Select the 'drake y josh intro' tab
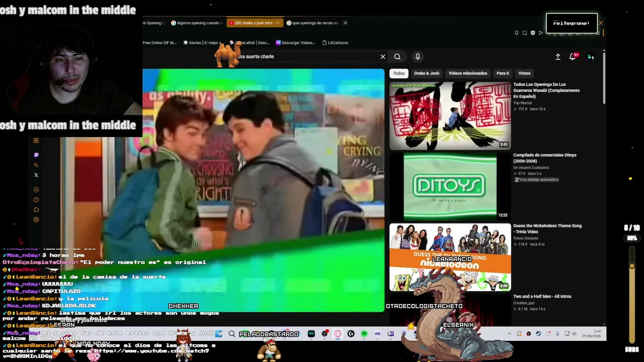Viewport: 644px width, 362px height. 255,23
